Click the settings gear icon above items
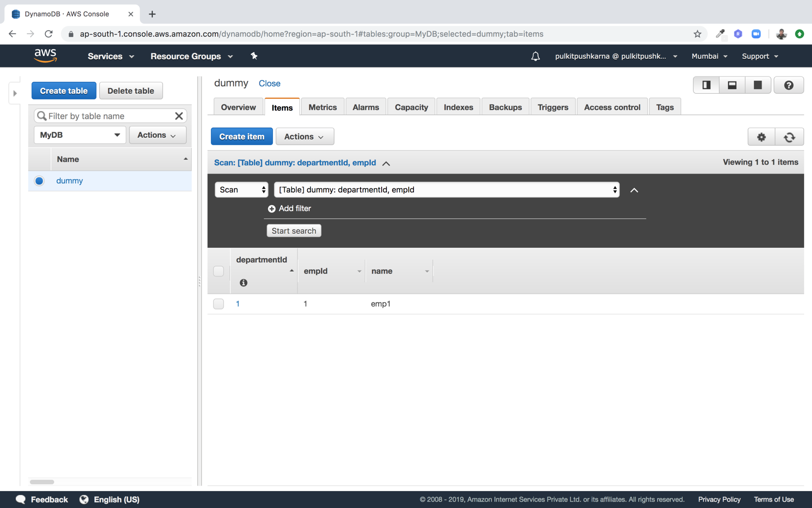Viewport: 812px width, 508px height. 761,137
